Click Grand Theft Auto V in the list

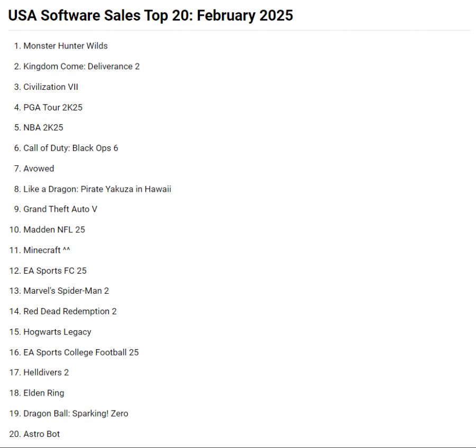(x=60, y=209)
